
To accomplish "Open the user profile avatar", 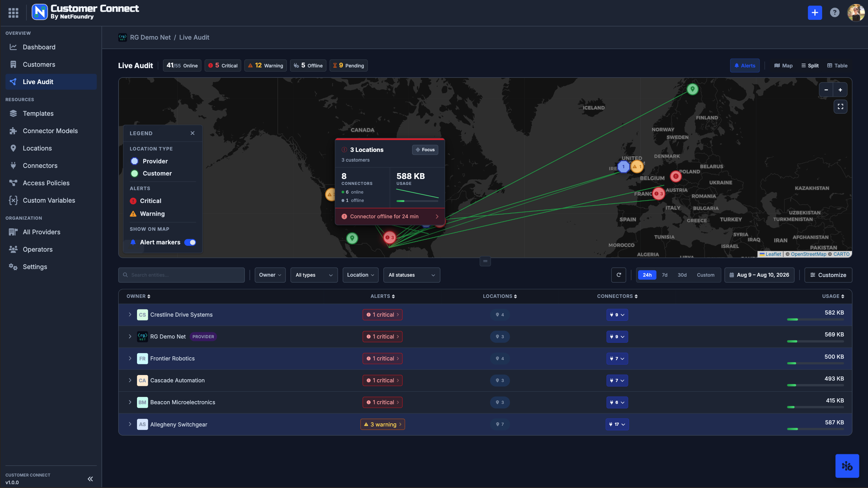I will click(x=856, y=13).
